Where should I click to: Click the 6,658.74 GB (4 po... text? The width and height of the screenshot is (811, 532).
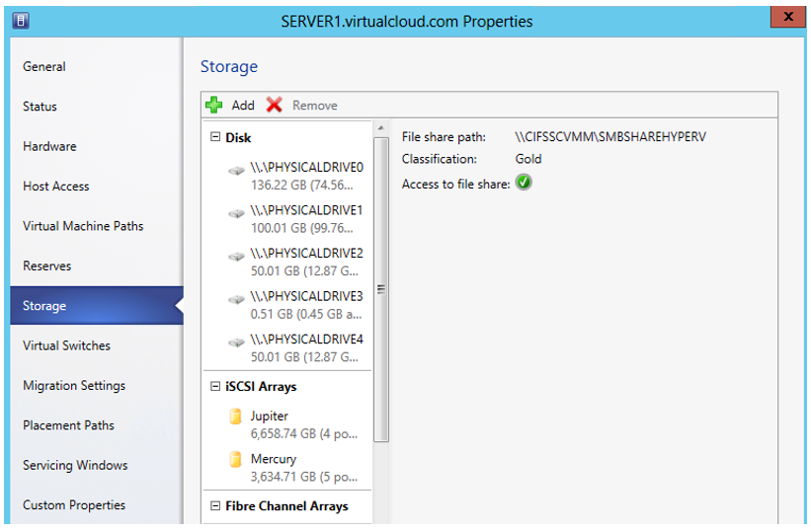tap(304, 433)
